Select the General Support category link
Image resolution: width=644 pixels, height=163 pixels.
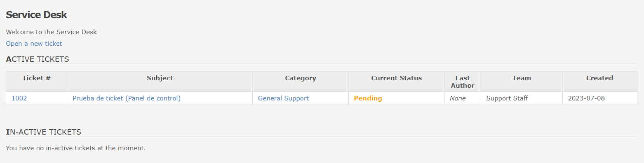(283, 98)
